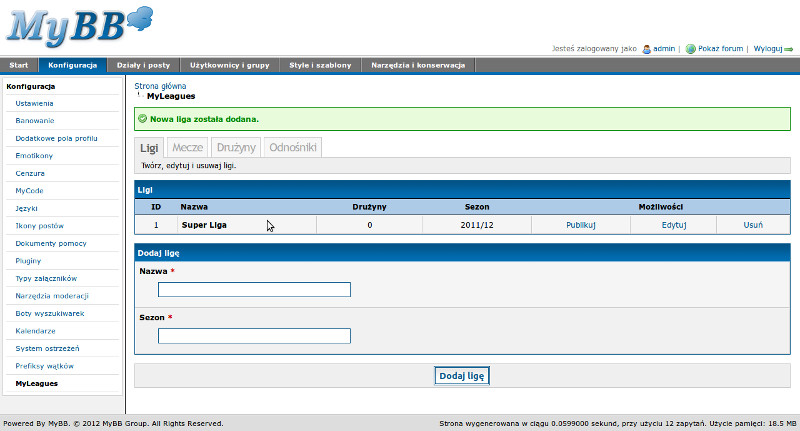Click the globe icon beside Pokaż forum
The image size is (800, 431).
click(x=690, y=48)
